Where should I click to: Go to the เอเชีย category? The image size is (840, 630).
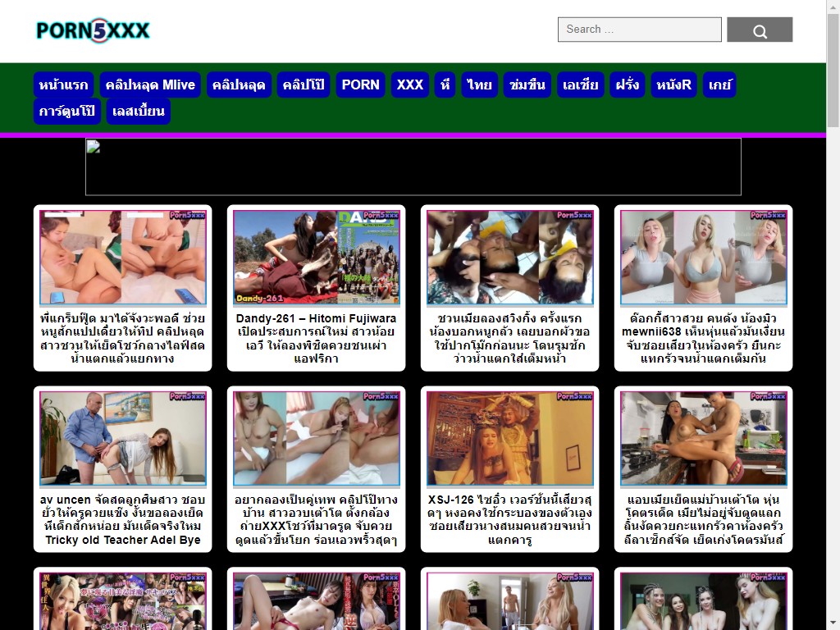580,84
